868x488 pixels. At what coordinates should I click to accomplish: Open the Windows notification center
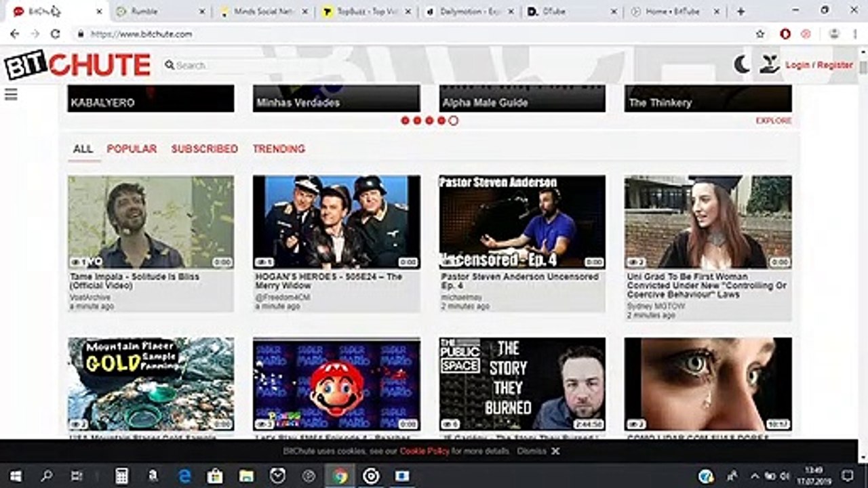(x=848, y=476)
